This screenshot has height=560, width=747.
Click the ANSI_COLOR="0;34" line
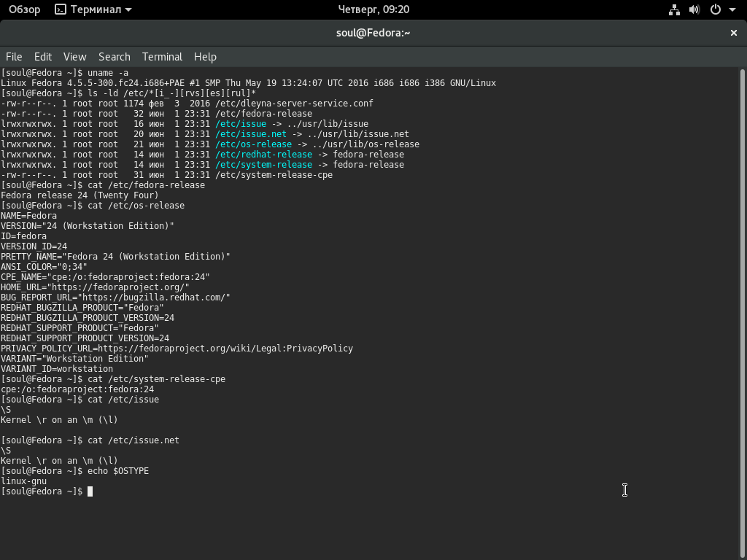pyautogui.click(x=44, y=267)
